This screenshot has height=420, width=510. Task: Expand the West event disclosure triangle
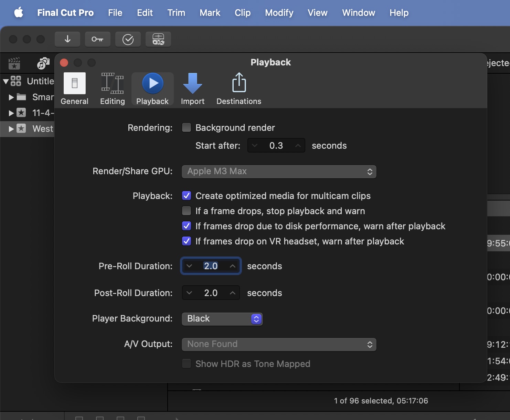pyautogui.click(x=11, y=129)
